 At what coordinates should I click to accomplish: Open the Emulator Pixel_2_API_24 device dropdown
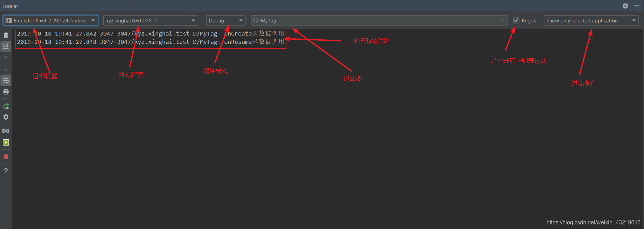(51, 20)
